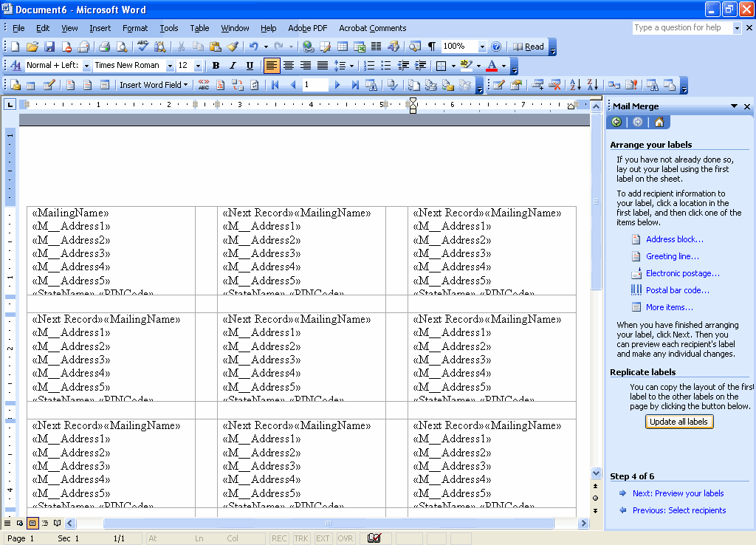Open the Format menu
756x545 pixels.
point(135,28)
